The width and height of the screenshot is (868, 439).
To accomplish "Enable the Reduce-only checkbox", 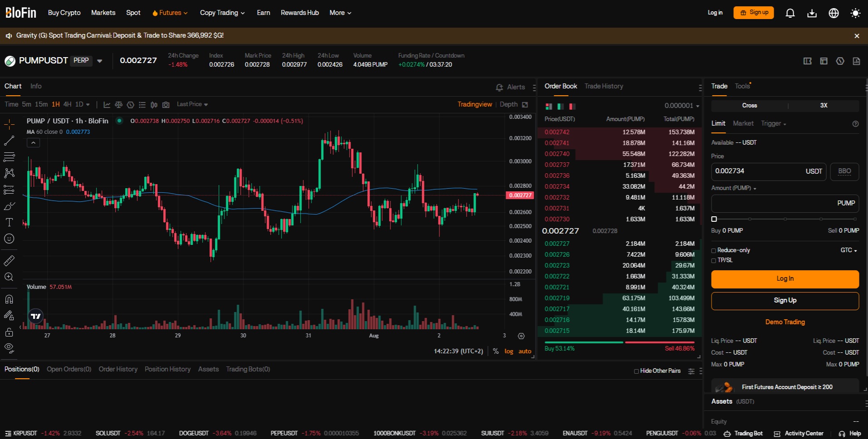I will point(713,250).
